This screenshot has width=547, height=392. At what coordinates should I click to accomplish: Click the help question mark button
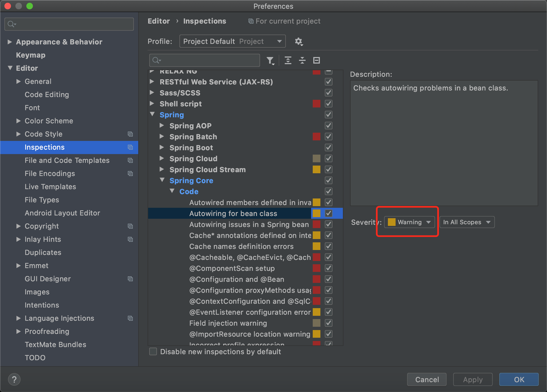[14, 379]
